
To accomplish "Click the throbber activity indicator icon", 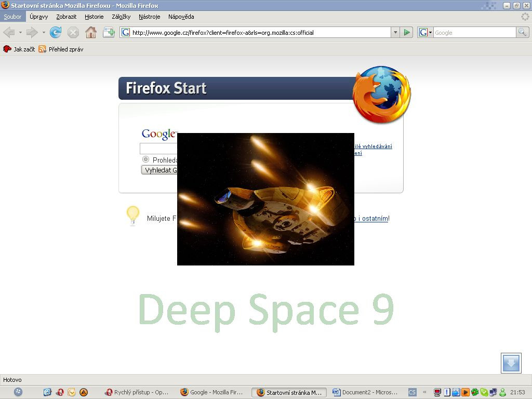I will coord(525,17).
